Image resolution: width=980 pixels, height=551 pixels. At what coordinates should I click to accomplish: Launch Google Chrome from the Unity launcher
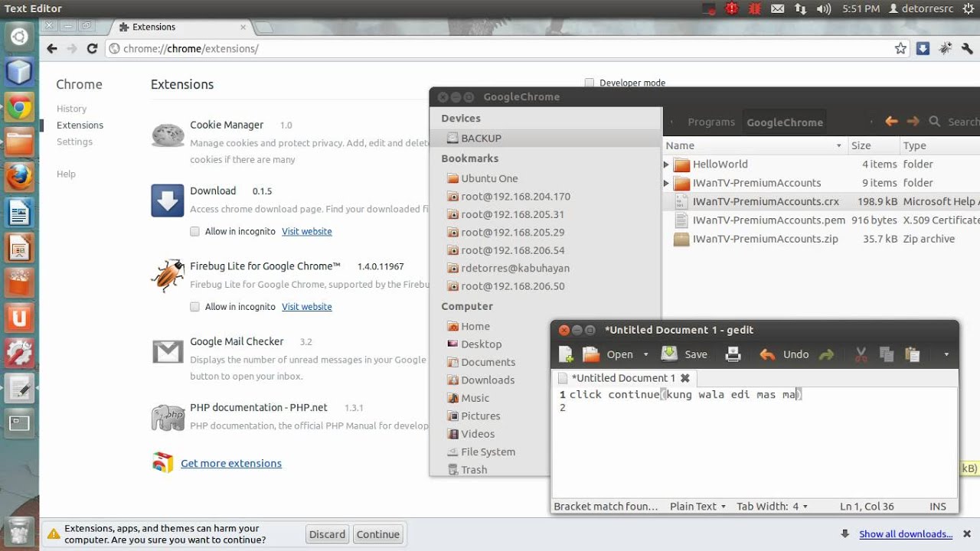[x=19, y=108]
